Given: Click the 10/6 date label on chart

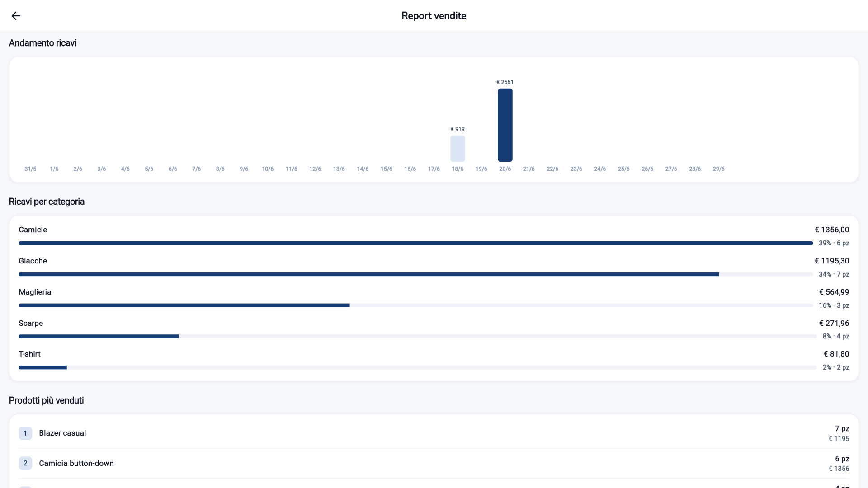Looking at the screenshot, I should [x=268, y=169].
